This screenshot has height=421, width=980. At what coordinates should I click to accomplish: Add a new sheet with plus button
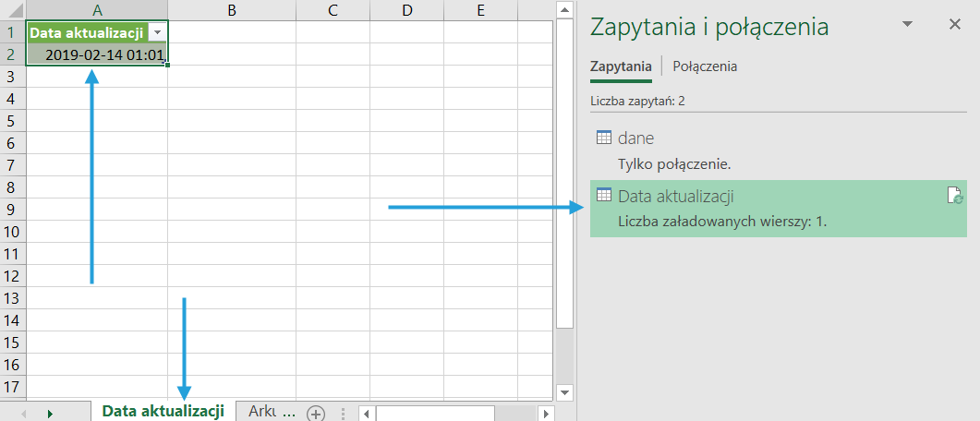[316, 413]
